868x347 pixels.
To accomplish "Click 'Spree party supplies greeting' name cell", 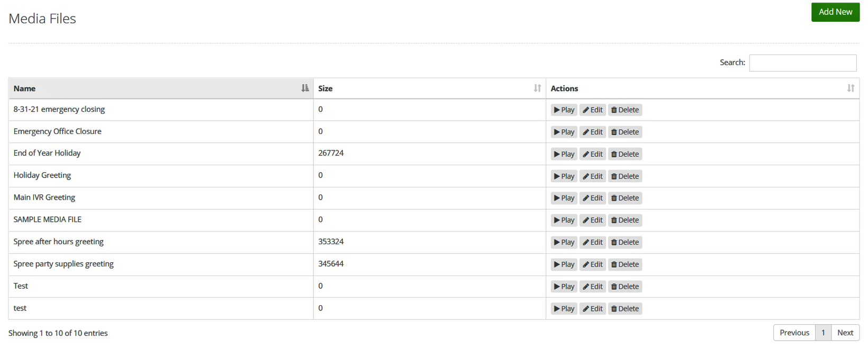I will [161, 264].
